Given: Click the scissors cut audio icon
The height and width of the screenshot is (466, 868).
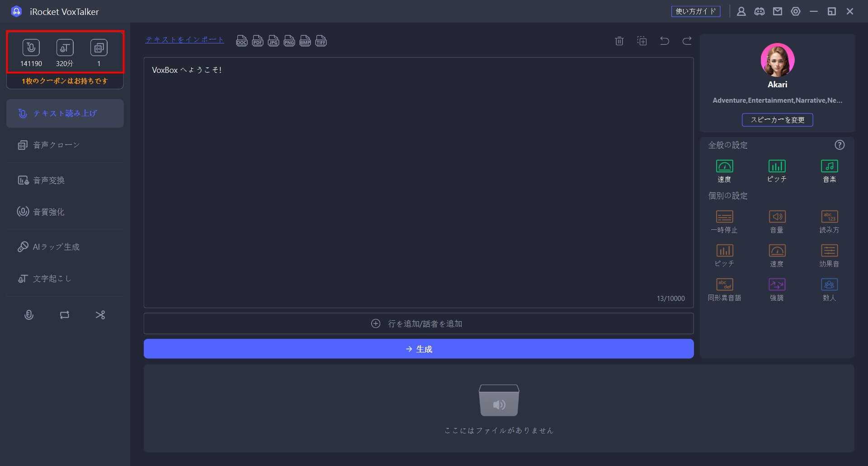Looking at the screenshot, I should pyautogui.click(x=100, y=315).
